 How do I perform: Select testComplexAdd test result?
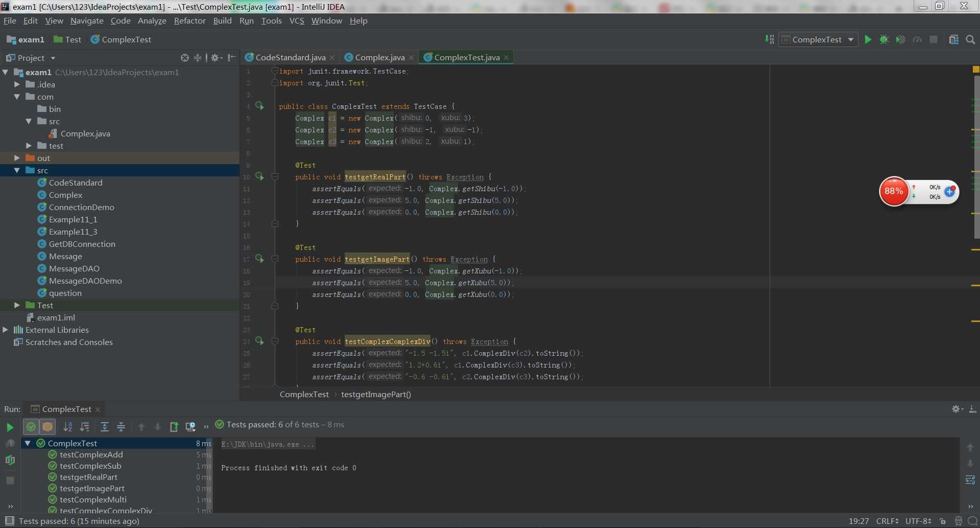91,454
